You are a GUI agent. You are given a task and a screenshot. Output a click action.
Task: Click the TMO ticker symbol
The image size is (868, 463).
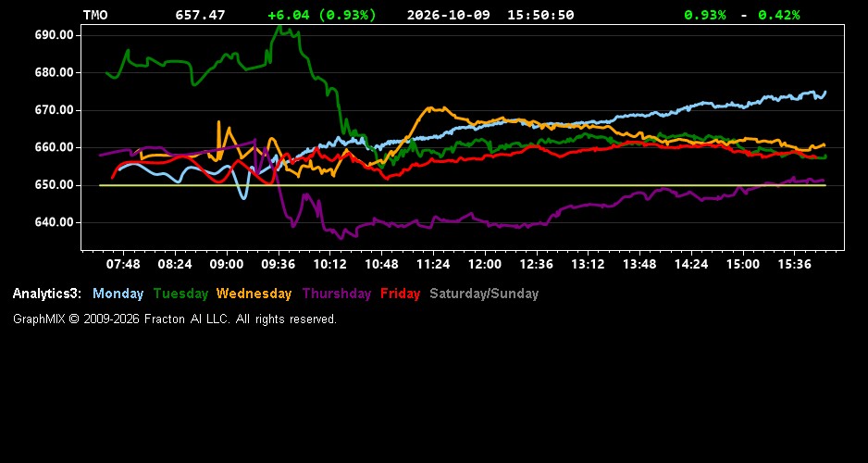[95, 15]
